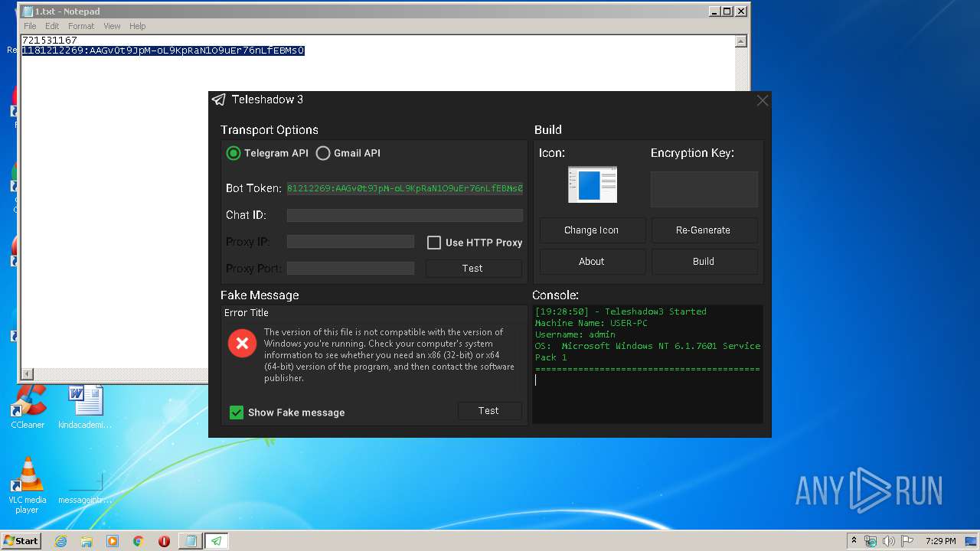The width and height of the screenshot is (980, 551).
Task: Open Internet Explorer in the taskbar
Action: point(60,541)
